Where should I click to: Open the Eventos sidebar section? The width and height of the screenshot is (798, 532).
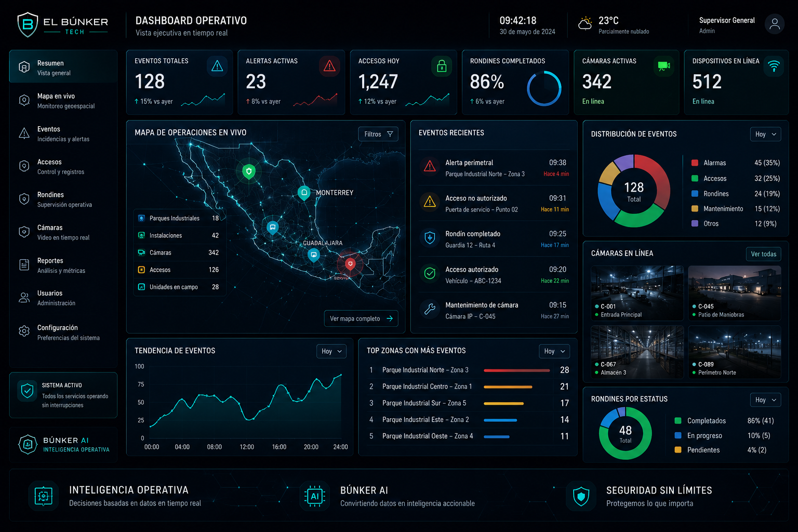coord(63,134)
